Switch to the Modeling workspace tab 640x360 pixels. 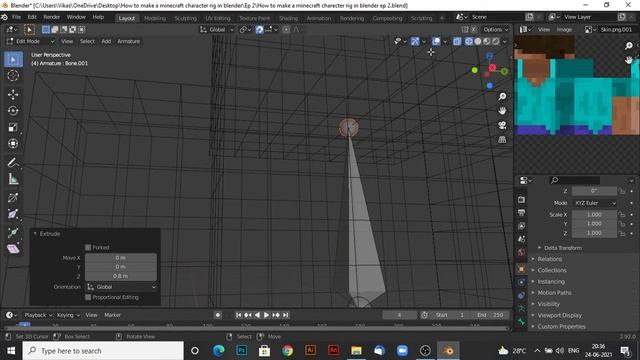click(x=155, y=18)
